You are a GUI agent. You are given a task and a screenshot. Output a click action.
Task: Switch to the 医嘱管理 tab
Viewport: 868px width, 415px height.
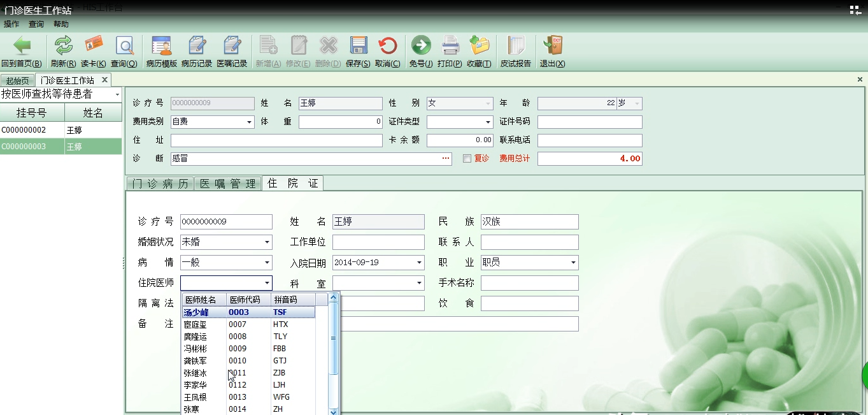227,184
